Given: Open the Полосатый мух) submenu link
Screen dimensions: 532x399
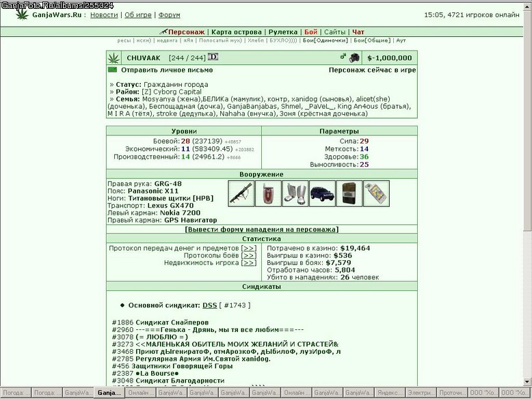Looking at the screenshot, I should click(x=220, y=40).
